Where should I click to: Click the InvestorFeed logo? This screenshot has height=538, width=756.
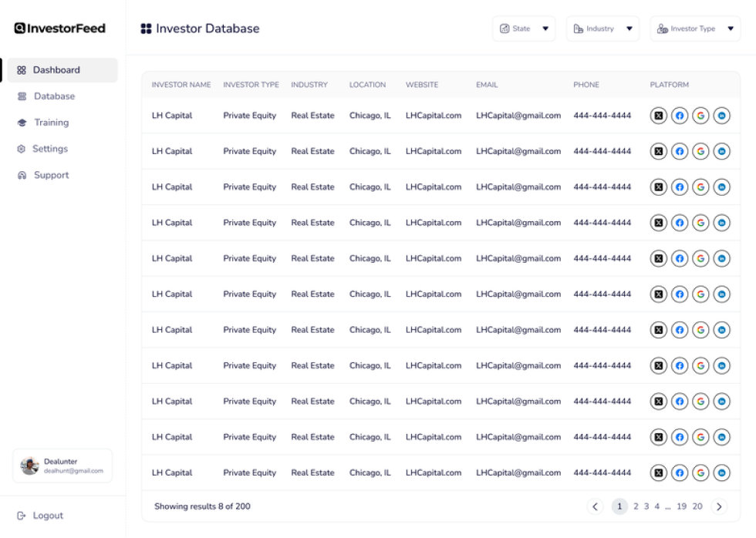(x=60, y=29)
